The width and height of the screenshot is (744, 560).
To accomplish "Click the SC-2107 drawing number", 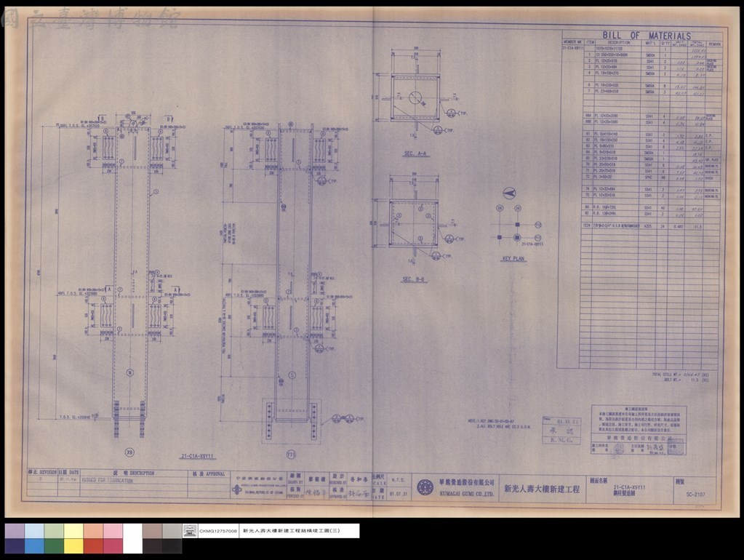I will tap(695, 494).
